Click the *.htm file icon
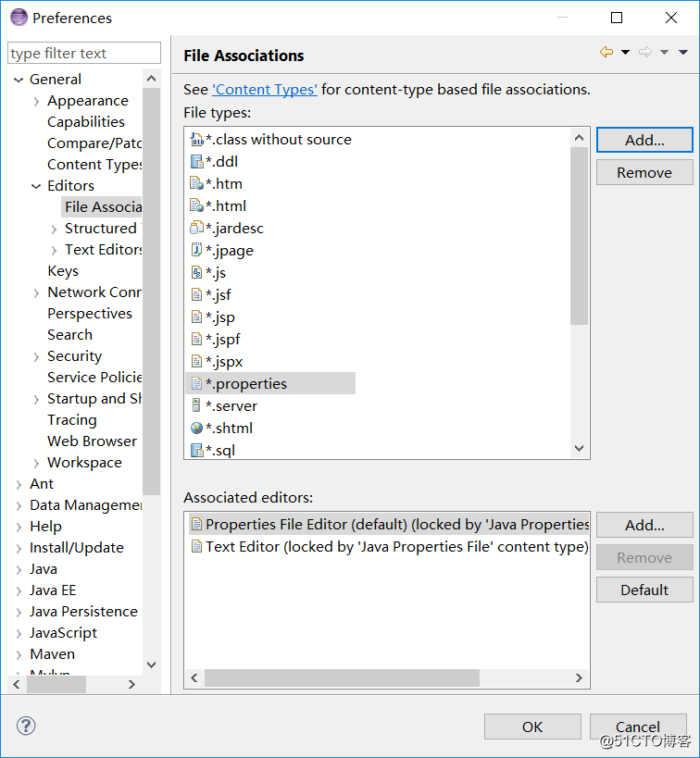The image size is (700, 758). (196, 183)
